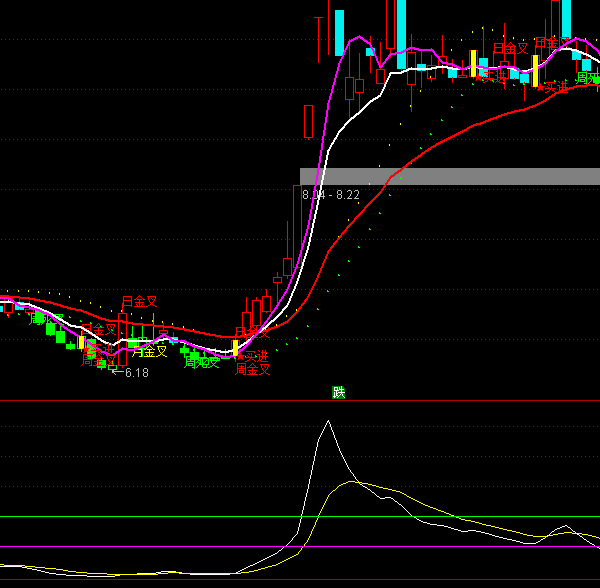Click the yellow candlestick at the chart bottom

tap(236, 348)
